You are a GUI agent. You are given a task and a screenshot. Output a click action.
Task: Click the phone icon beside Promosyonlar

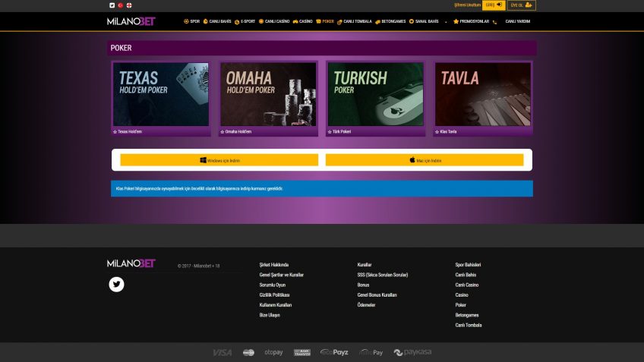(x=494, y=22)
